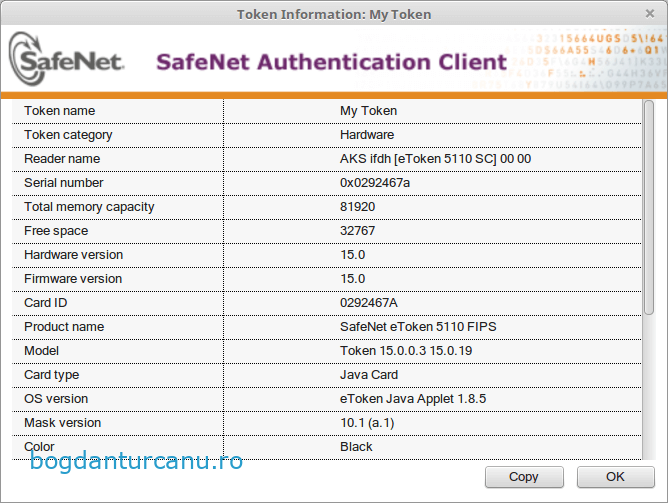Click the SafeNet logo
The height and width of the screenshot is (503, 668).
tap(67, 59)
